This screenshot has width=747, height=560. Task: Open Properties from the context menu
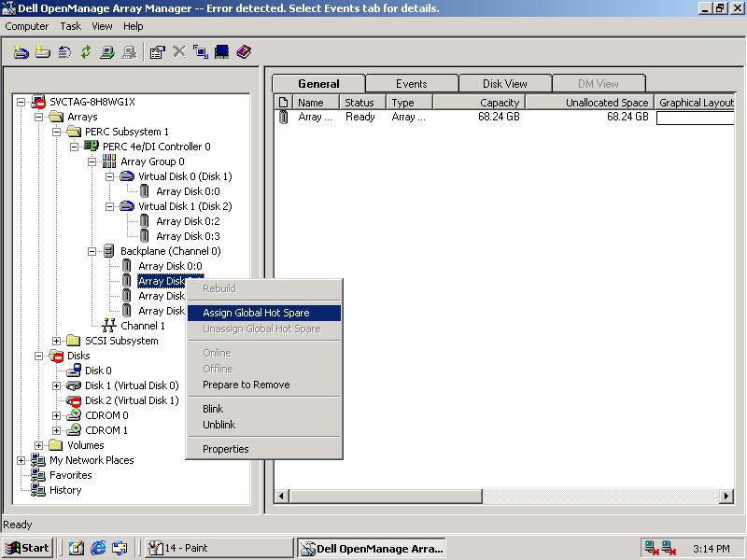[264, 449]
